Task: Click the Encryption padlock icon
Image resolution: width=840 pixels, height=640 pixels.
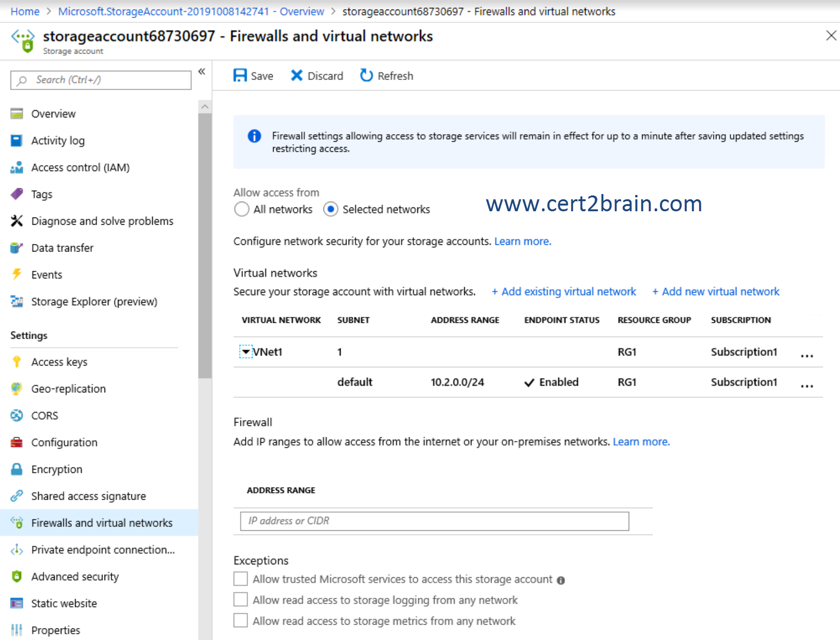Action: pos(17,469)
